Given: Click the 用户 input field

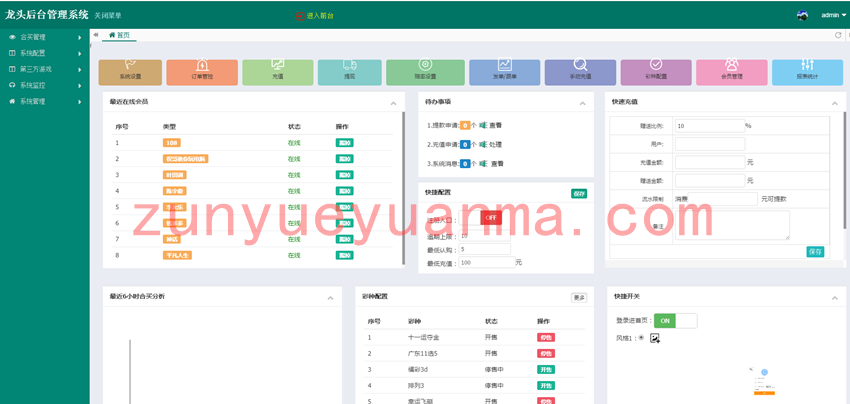Looking at the screenshot, I should (710, 144).
